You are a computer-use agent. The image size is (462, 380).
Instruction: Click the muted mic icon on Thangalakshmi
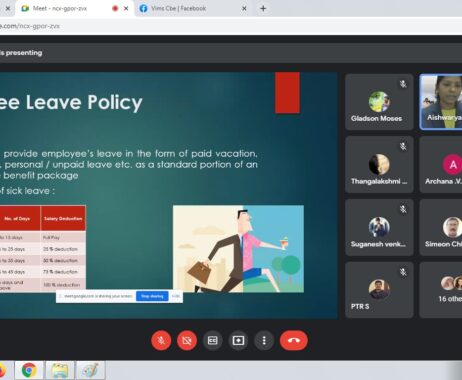(403, 146)
